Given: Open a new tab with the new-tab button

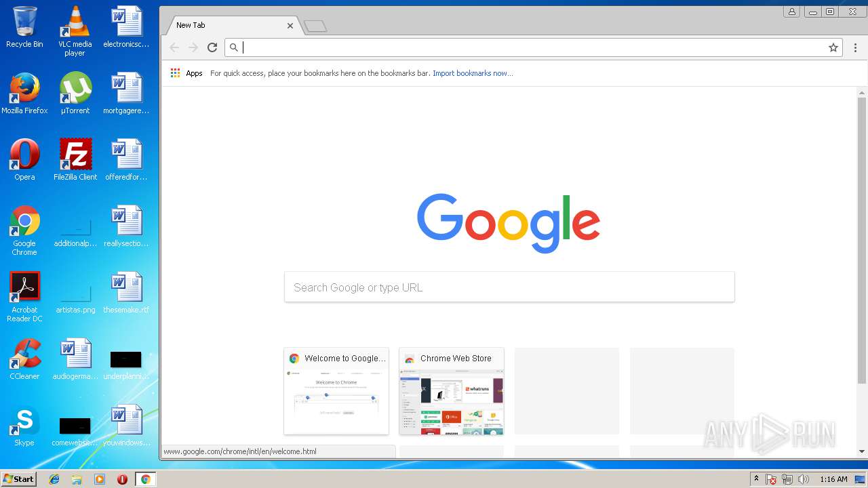Looking at the screenshot, I should click(x=315, y=26).
